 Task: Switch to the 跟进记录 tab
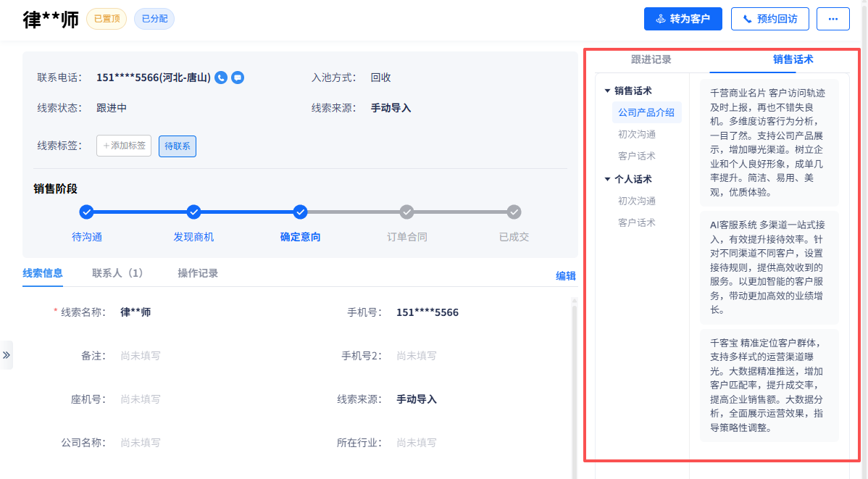651,59
